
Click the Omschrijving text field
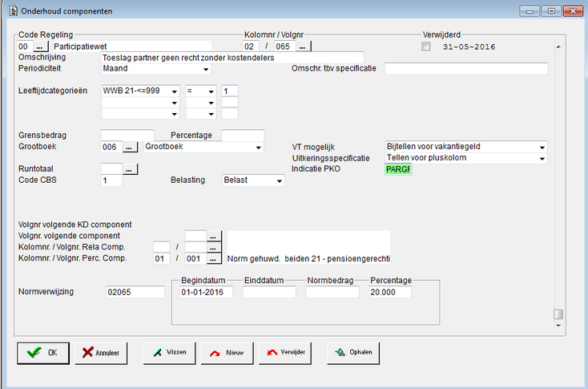pyautogui.click(x=232, y=58)
